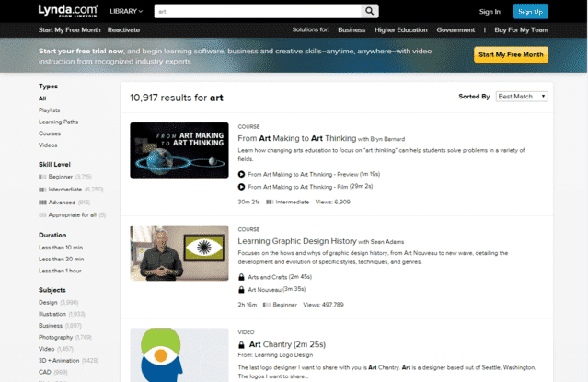The width and height of the screenshot is (588, 382).
Task: Open Art Chantry video title
Action: pyautogui.click(x=287, y=344)
